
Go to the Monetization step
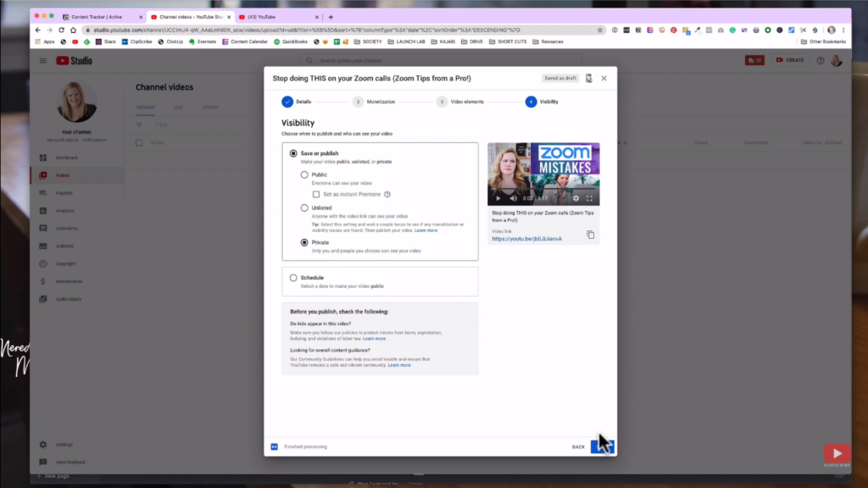(x=374, y=102)
